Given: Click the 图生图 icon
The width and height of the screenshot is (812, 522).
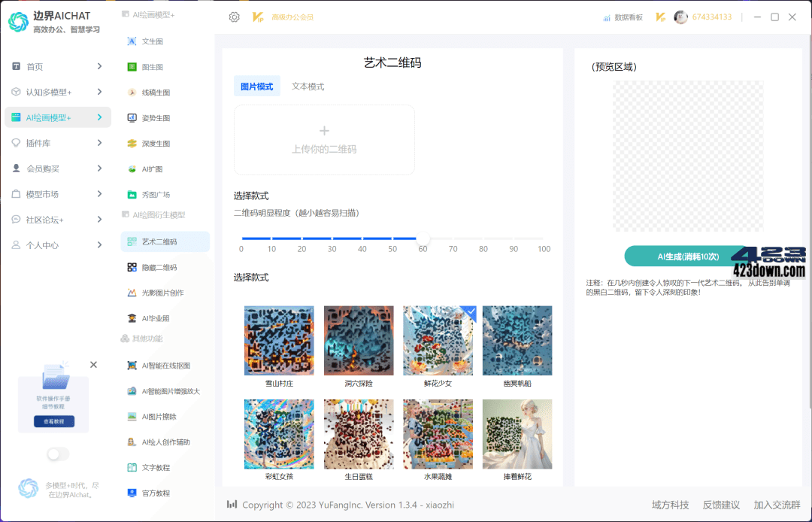Looking at the screenshot, I should (132, 67).
